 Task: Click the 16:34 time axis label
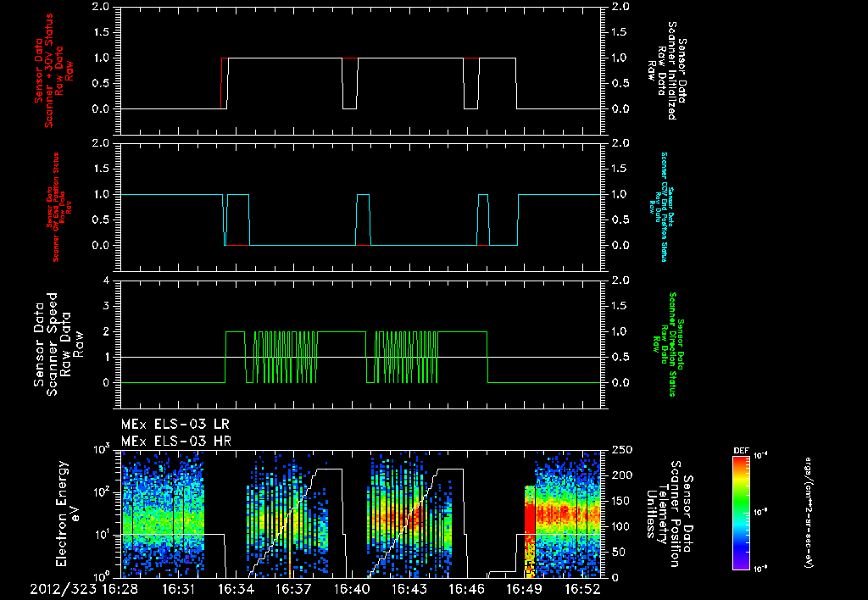pyautogui.click(x=236, y=590)
